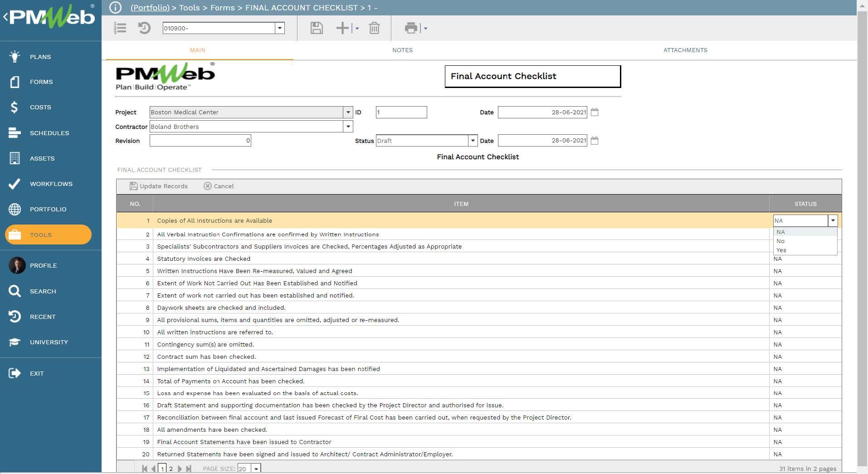
Task: Open the Portfolio breadcrumb link
Action: click(x=150, y=8)
